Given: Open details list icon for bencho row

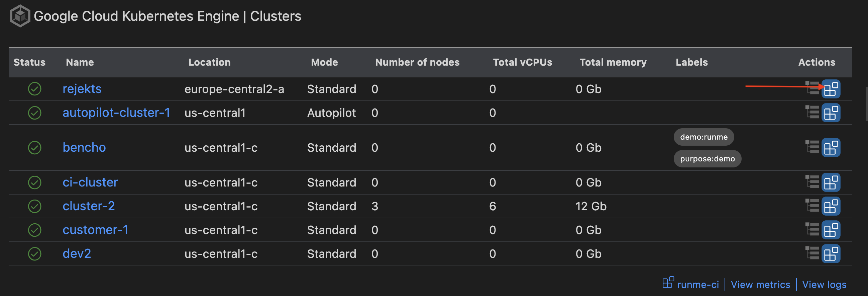Looking at the screenshot, I should pyautogui.click(x=812, y=147).
